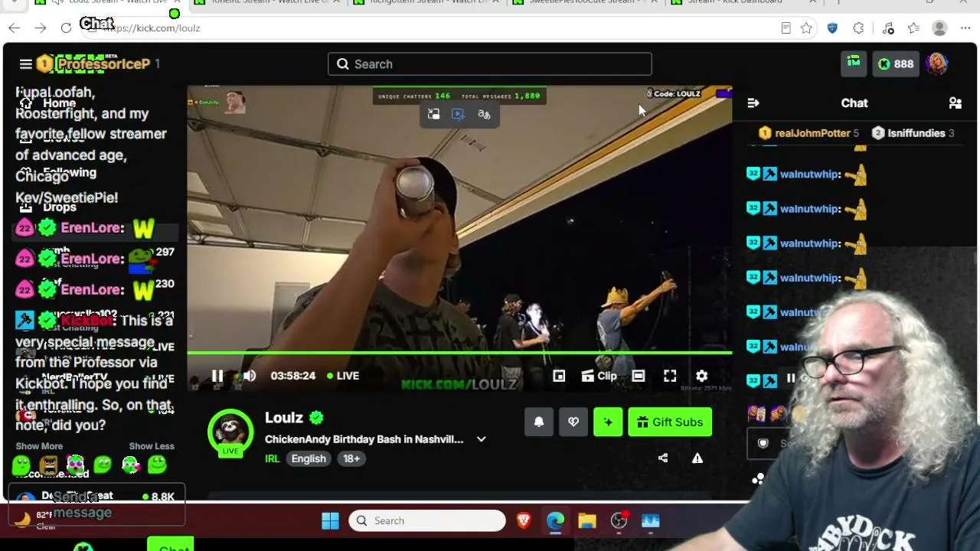This screenshot has height=551, width=980.
Task: Click the stream progress bar
Action: click(x=459, y=353)
